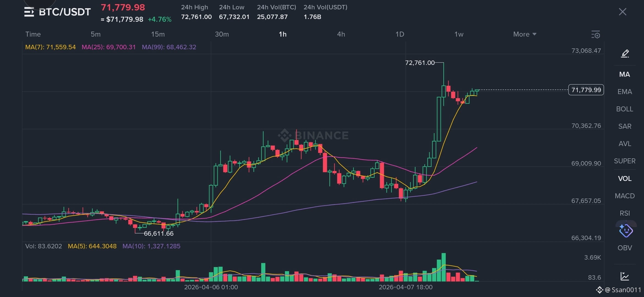Open the MA(7) indicator legend settings
This screenshot has height=297, width=644.
coord(50,47)
